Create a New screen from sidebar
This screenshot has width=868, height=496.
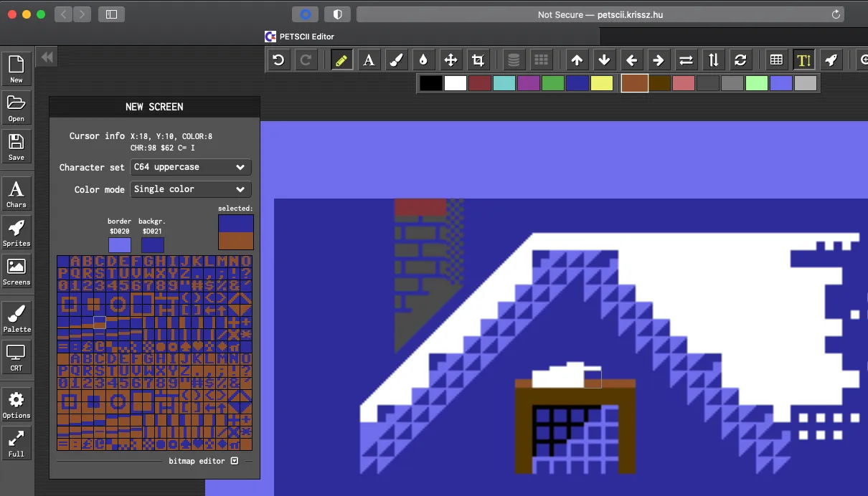click(x=16, y=70)
